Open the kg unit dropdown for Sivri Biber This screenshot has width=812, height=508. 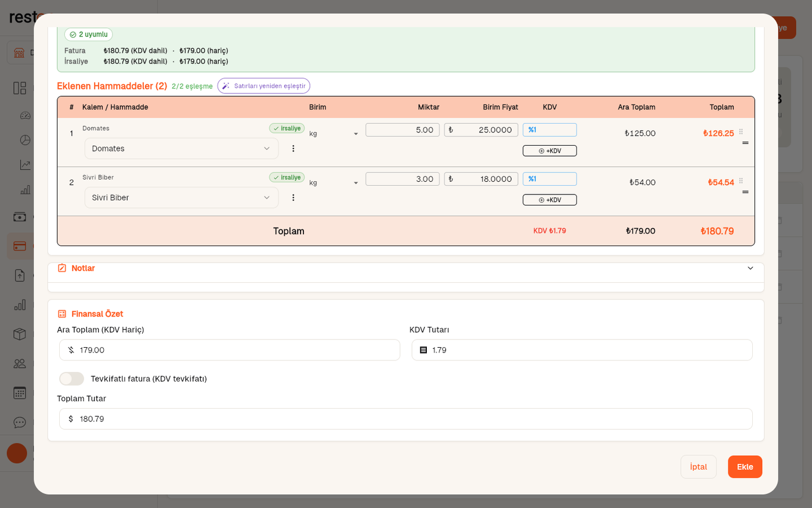pos(334,182)
